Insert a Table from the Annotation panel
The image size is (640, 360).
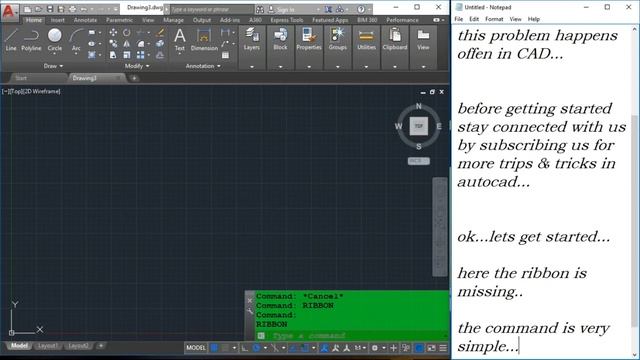coord(225,55)
